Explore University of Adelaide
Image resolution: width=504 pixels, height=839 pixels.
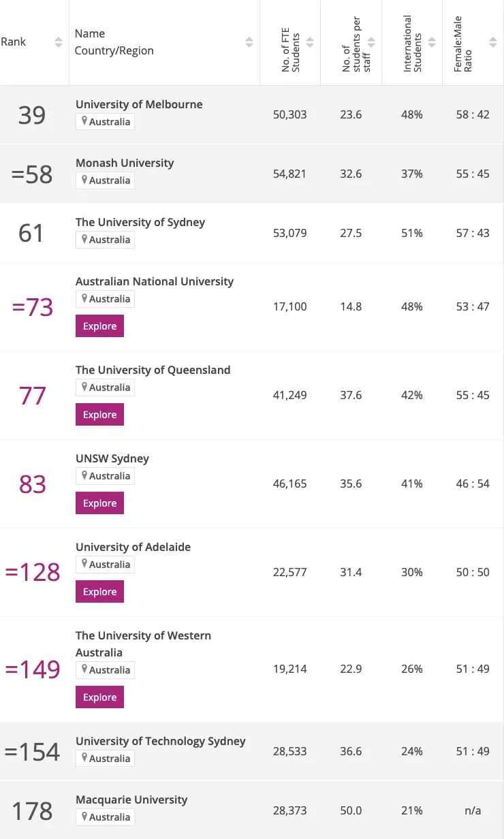[99, 592]
